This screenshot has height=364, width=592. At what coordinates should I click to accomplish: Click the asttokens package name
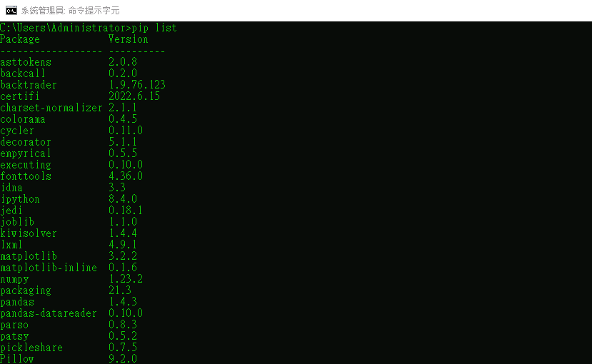26,62
